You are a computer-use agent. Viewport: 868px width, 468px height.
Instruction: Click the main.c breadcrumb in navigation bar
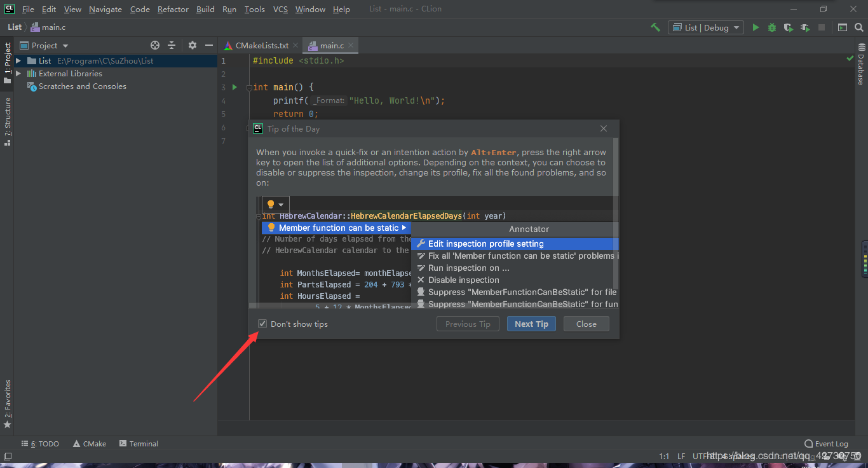[48, 27]
